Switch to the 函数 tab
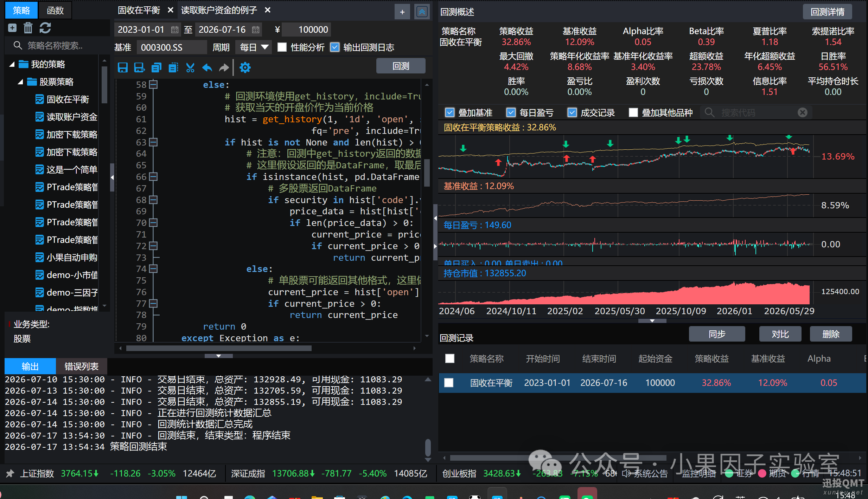This screenshot has height=499, width=868. click(x=55, y=10)
